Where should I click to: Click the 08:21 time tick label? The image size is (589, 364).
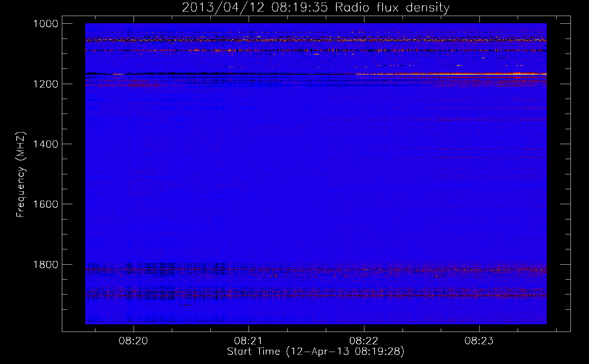[x=249, y=341]
